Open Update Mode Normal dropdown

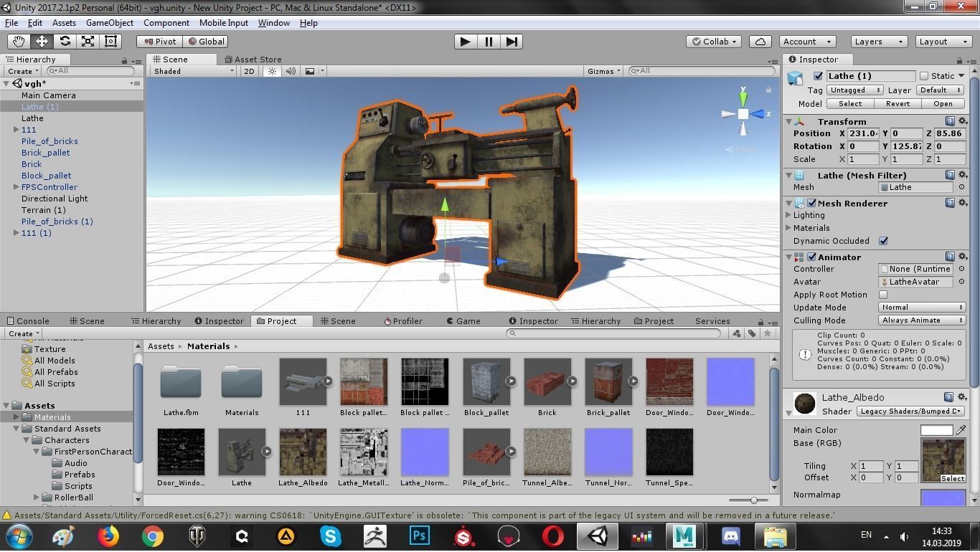click(x=922, y=308)
